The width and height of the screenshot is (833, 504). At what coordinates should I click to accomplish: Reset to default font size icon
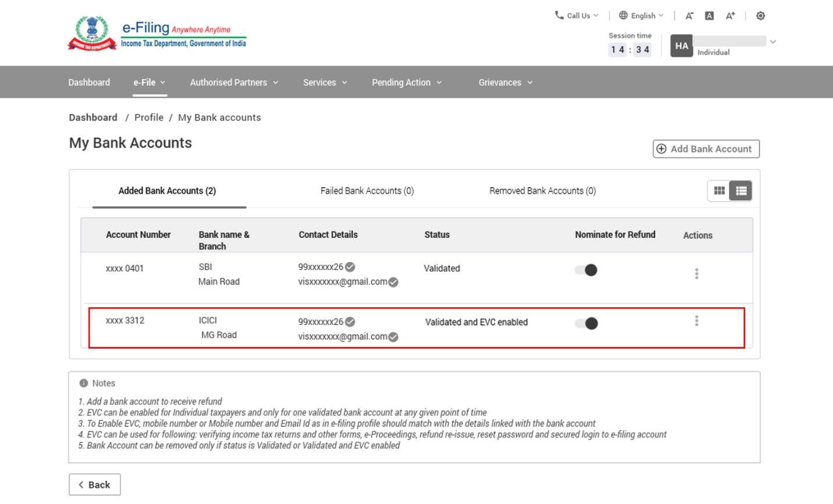tap(710, 16)
